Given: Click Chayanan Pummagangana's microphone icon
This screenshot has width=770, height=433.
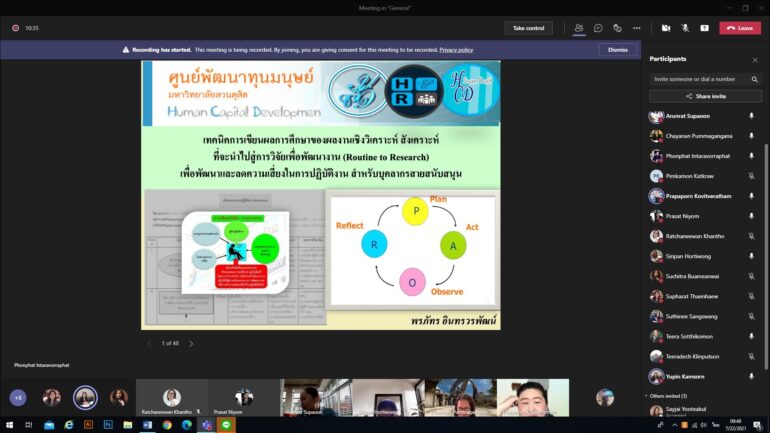Looking at the screenshot, I should [x=751, y=136].
